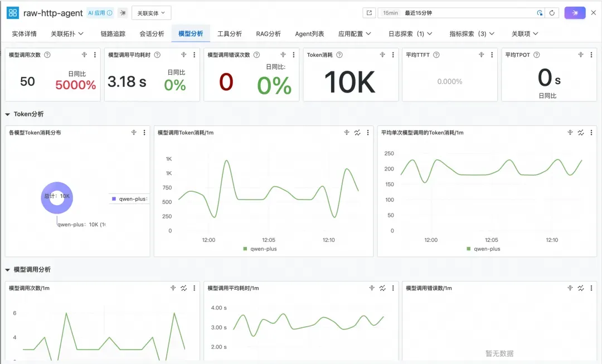Open three-dot menu on 各模型Token消耗分布 panel

pyautogui.click(x=144, y=133)
